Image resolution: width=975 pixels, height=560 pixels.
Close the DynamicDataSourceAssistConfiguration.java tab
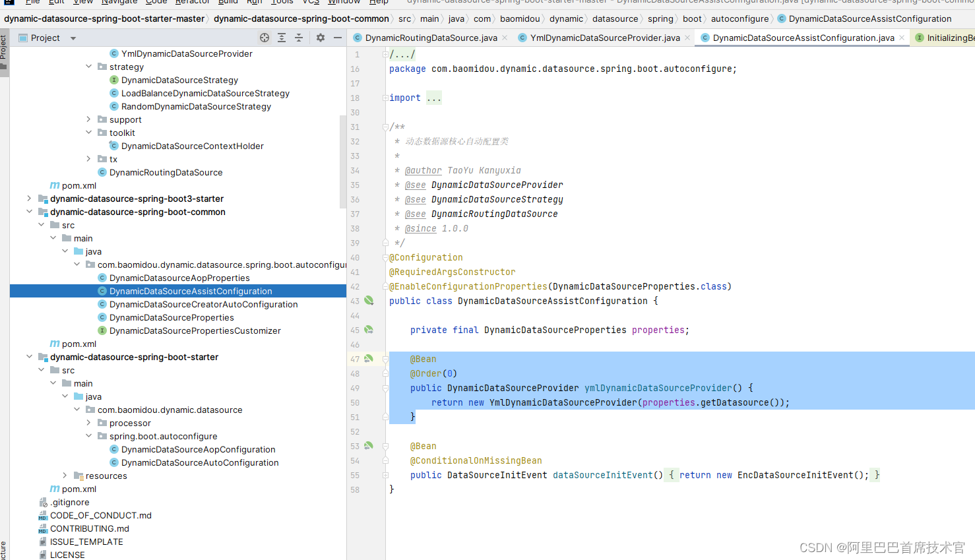[902, 38]
